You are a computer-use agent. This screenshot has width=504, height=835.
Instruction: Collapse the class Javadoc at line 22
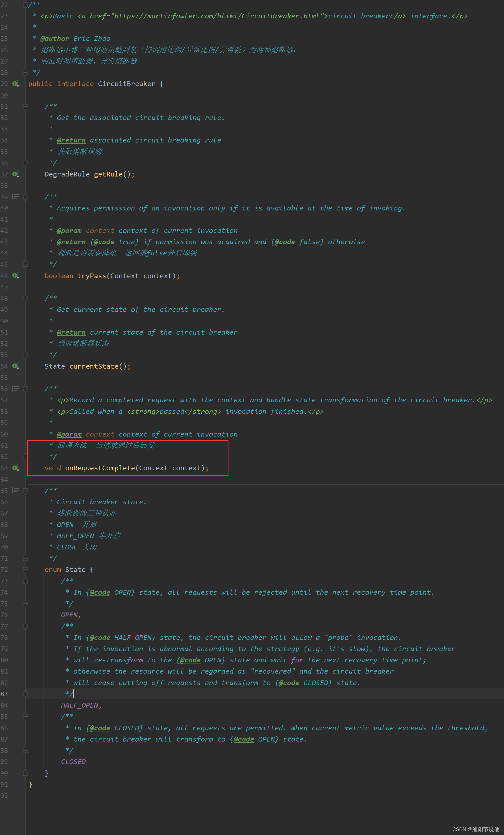point(25,5)
